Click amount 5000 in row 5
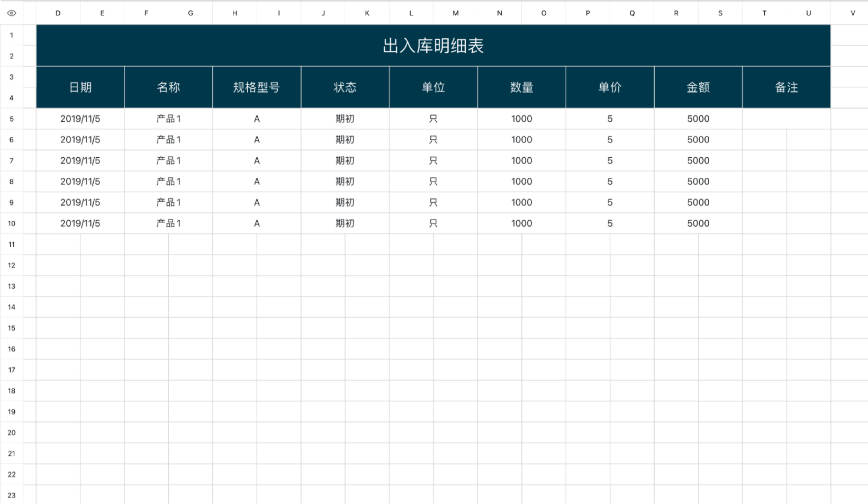Viewport: 868px width, 504px height. tap(698, 119)
